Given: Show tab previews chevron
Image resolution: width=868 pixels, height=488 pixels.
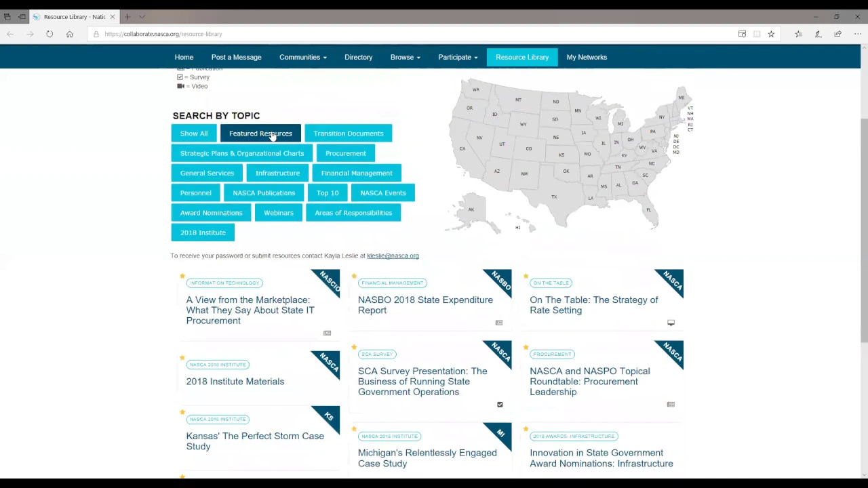Looking at the screenshot, I should pos(142,16).
